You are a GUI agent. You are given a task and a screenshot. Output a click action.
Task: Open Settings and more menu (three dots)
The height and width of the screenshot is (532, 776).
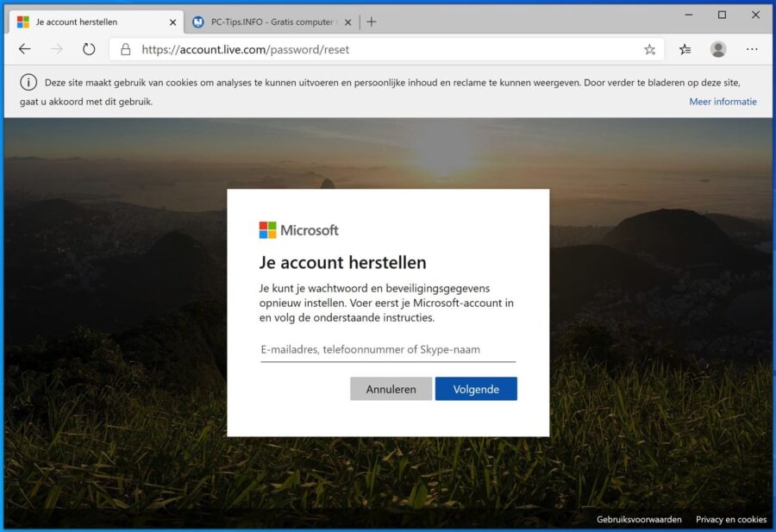pos(752,49)
